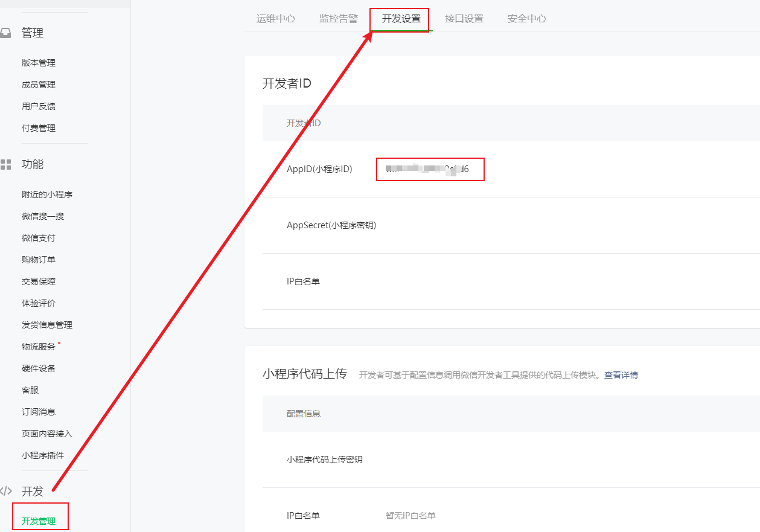The height and width of the screenshot is (532, 760).
Task: Select 开发管理 in sidebar
Action: tap(39, 521)
